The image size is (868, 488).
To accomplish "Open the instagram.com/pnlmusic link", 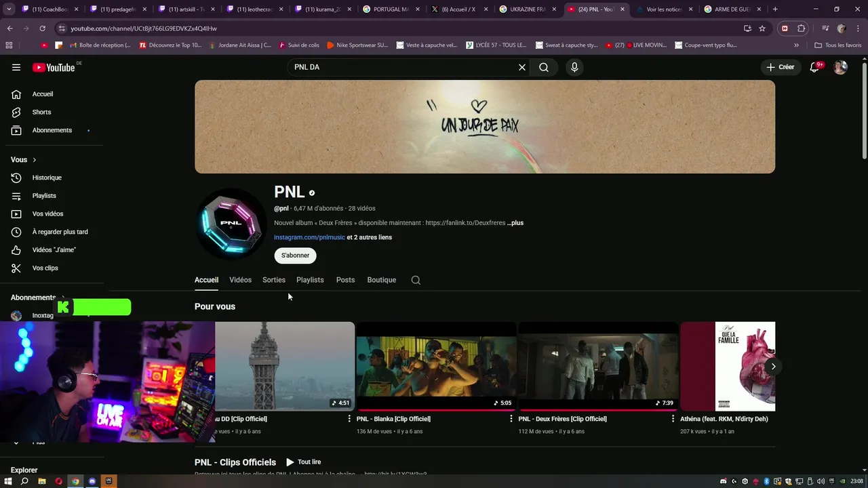I will [x=309, y=237].
